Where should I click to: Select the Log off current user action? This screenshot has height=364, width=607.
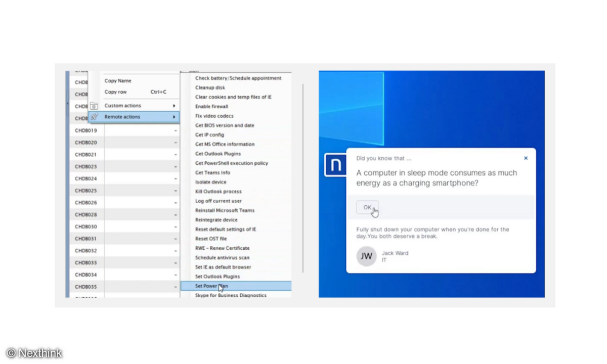(x=219, y=201)
